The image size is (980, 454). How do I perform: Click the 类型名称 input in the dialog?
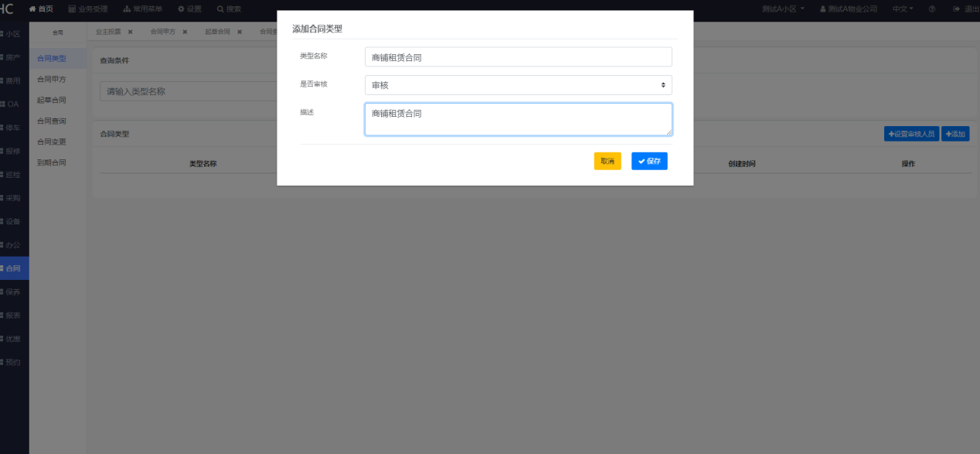pyautogui.click(x=518, y=57)
